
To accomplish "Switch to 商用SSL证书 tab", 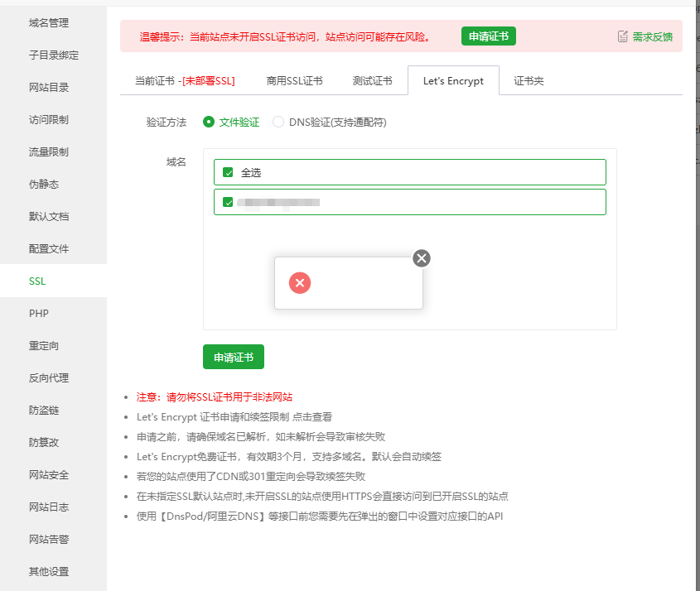I will pos(295,81).
